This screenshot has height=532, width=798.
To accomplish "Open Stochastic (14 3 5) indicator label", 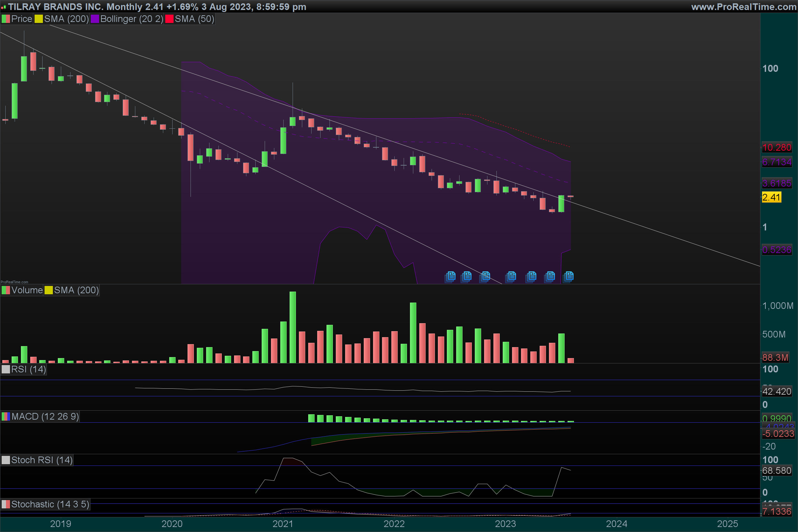I will click(x=50, y=504).
